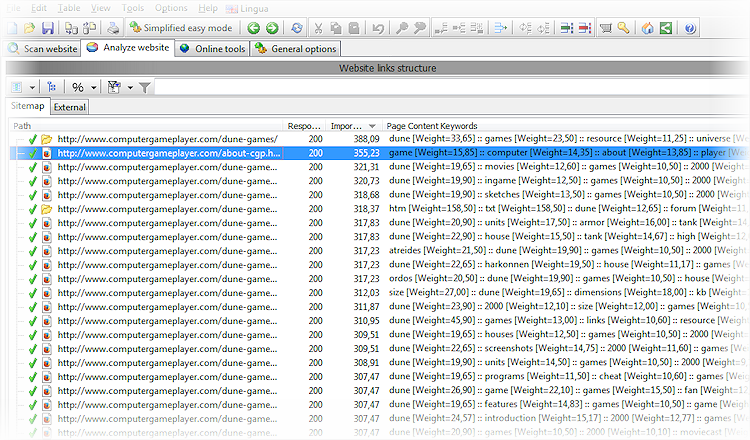Open project with the folder icon
750x440 pixels.
(30, 28)
